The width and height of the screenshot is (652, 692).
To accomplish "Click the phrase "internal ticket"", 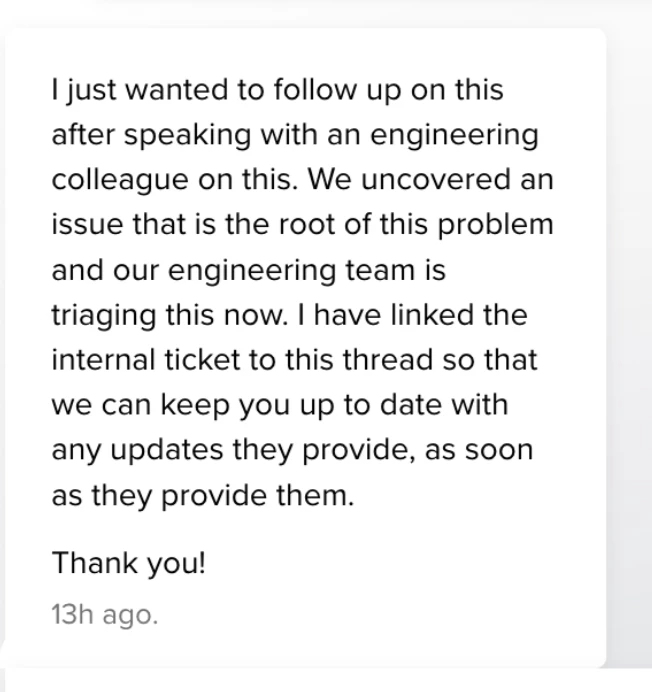I will pyautogui.click(x=146, y=360).
